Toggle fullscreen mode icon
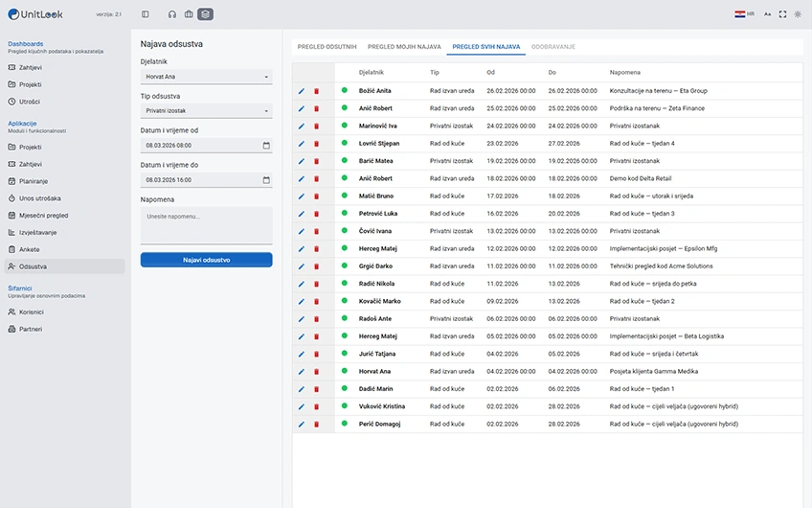This screenshot has height=508, width=812. pyautogui.click(x=782, y=14)
